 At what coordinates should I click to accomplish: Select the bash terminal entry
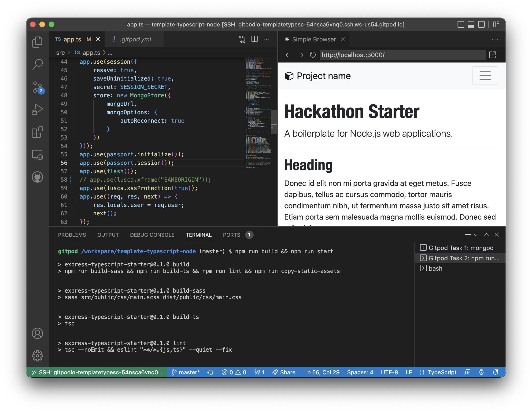460,269
